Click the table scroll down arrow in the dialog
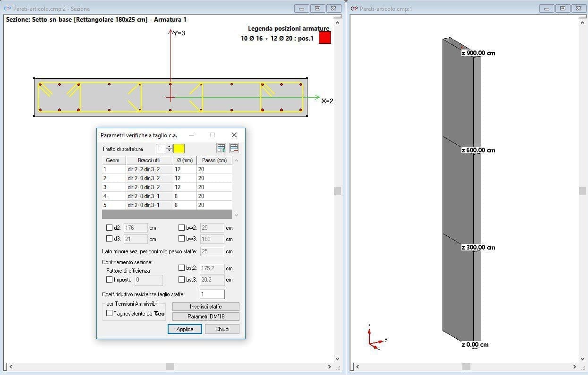 click(237, 215)
